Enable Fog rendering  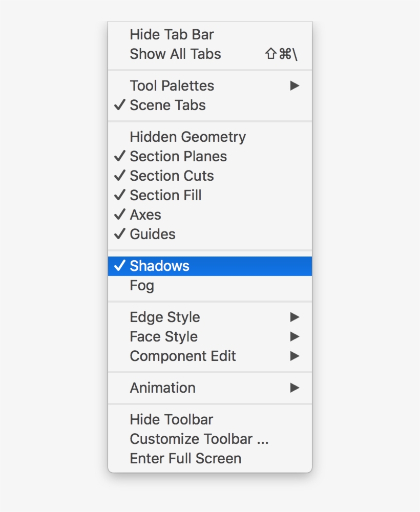(x=142, y=285)
